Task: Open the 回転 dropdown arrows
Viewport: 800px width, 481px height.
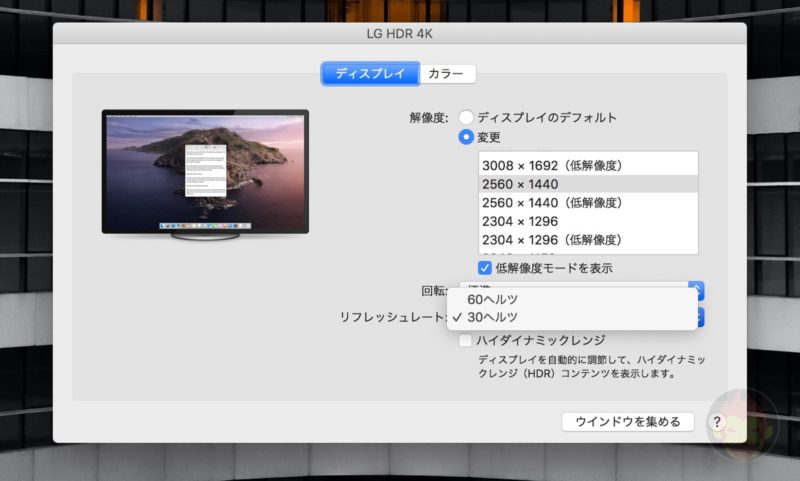Action: coord(698,289)
